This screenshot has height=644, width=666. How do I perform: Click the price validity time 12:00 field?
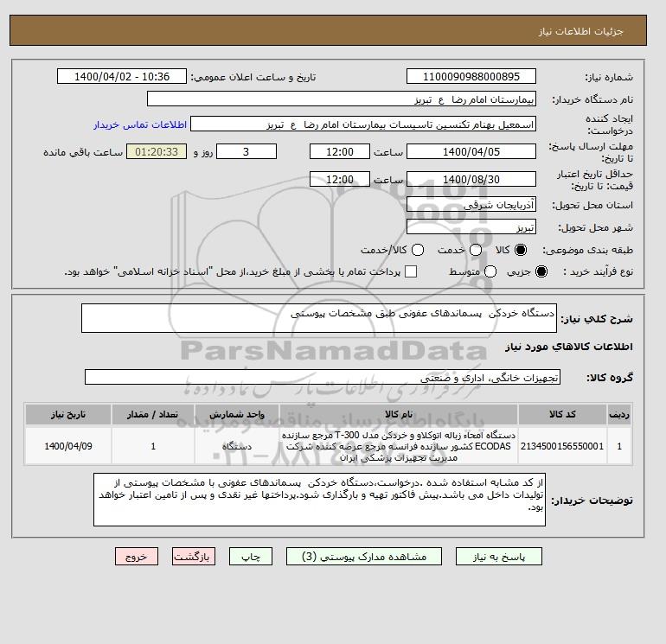pyautogui.click(x=340, y=179)
